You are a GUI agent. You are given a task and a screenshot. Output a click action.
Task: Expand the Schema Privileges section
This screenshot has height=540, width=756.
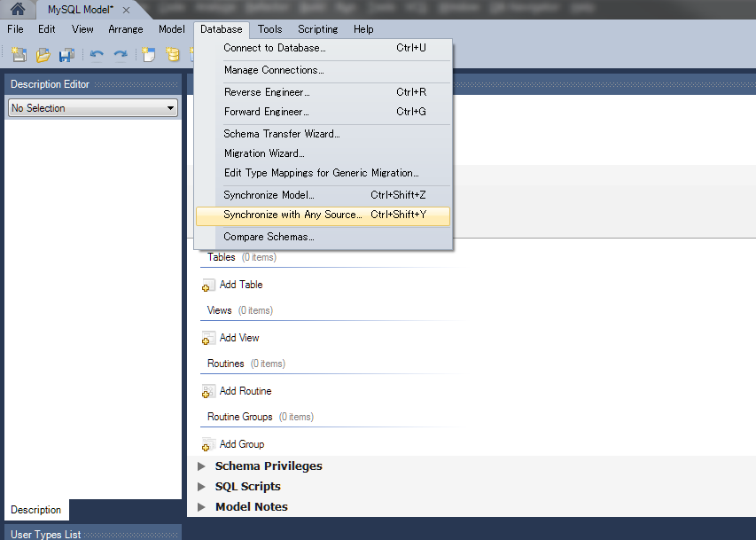tap(201, 466)
